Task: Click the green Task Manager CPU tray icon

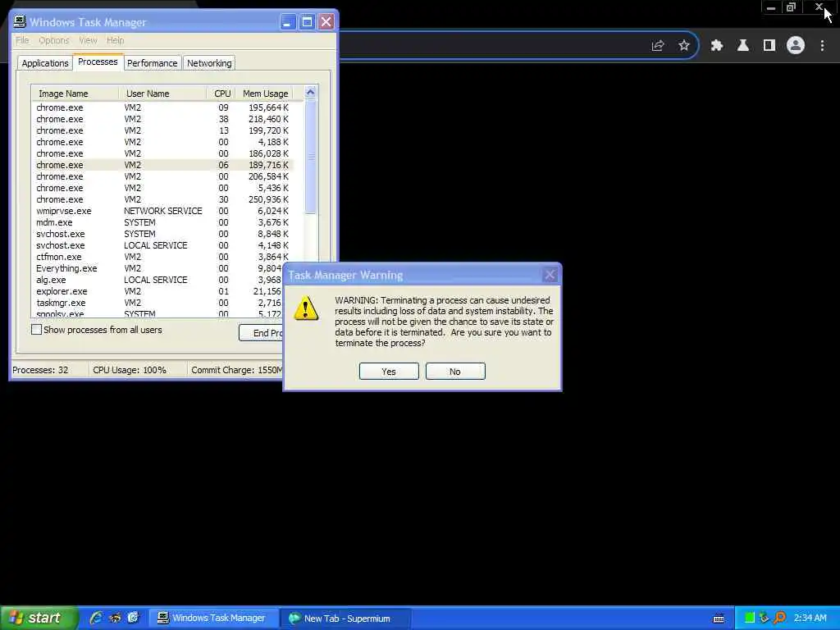Action: 750,618
